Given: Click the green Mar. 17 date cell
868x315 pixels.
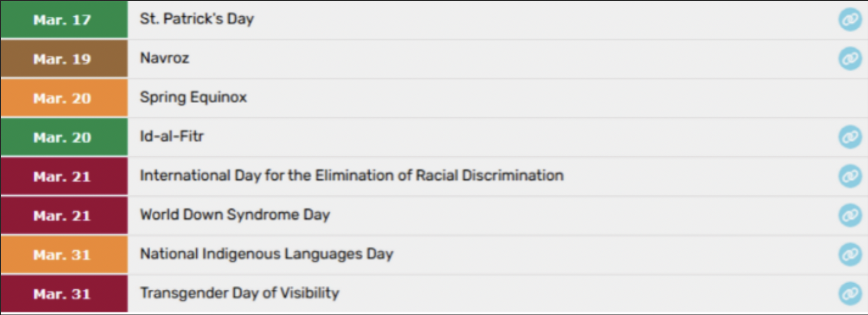Looking at the screenshot, I should pos(62,20).
